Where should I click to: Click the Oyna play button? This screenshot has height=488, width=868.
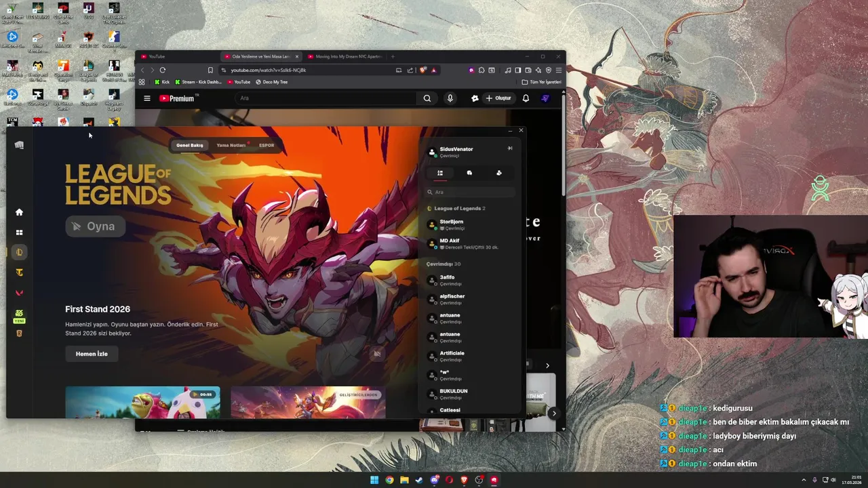(x=95, y=226)
